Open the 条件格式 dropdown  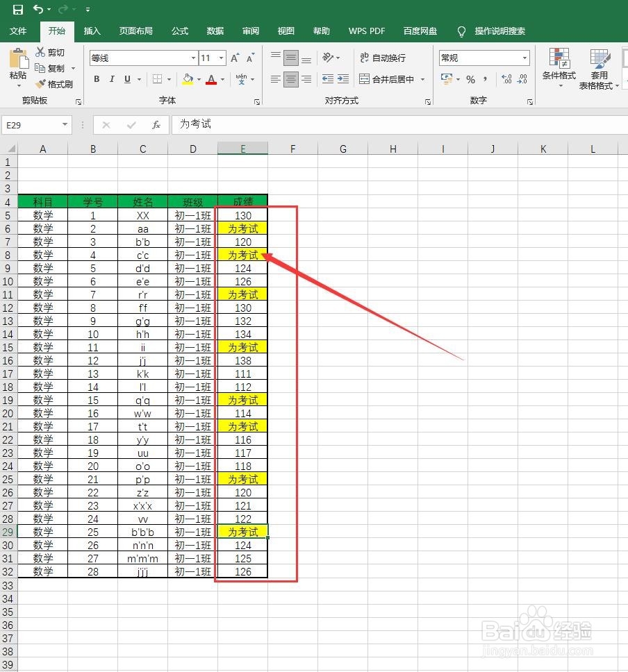coord(559,68)
